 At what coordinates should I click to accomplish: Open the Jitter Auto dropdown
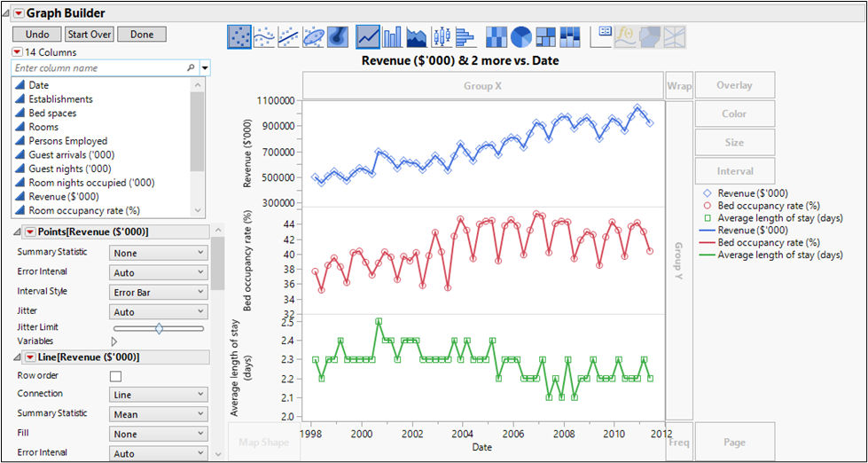[x=159, y=312]
